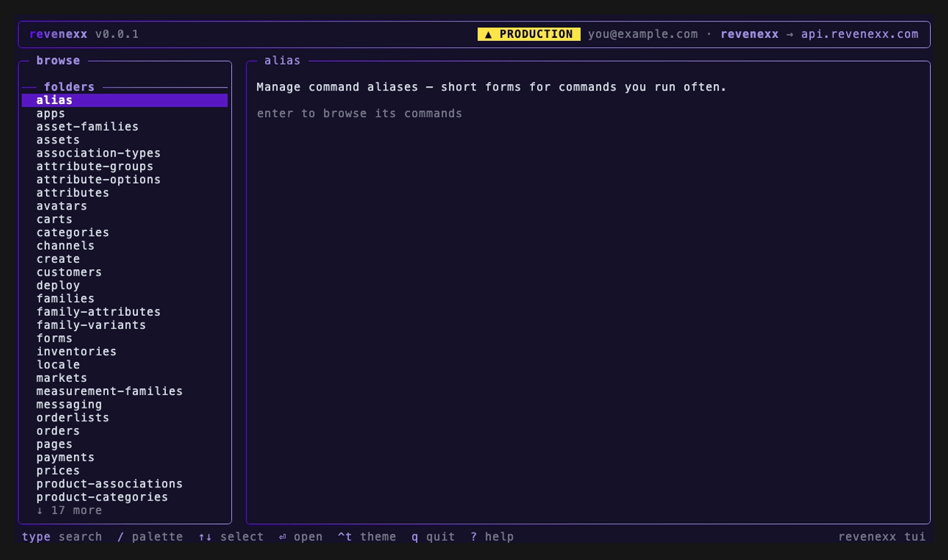948x560 pixels.
Task: Open the orders folder
Action: [x=124, y=431]
